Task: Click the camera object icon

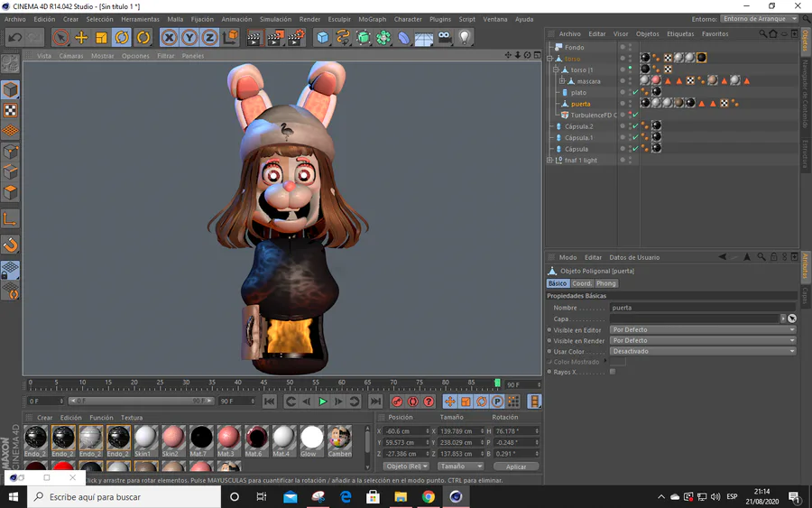Action: pos(444,37)
